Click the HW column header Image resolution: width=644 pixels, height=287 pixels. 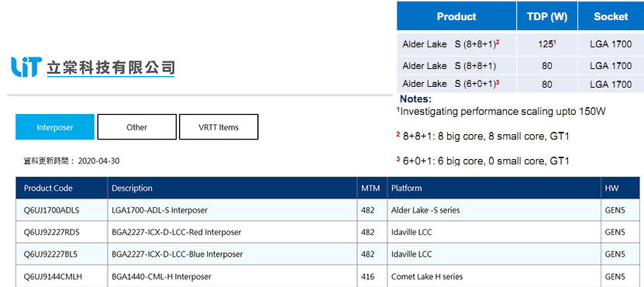(611, 188)
